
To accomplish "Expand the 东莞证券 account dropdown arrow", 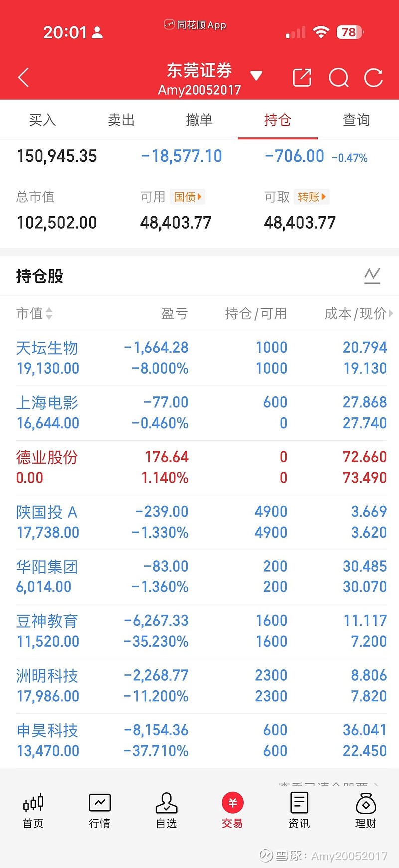I will tap(256, 76).
